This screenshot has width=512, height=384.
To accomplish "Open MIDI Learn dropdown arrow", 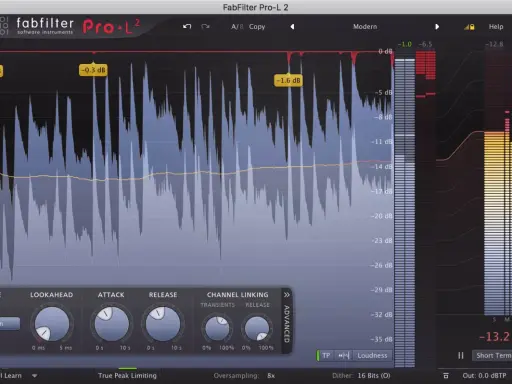I will coord(34,376).
